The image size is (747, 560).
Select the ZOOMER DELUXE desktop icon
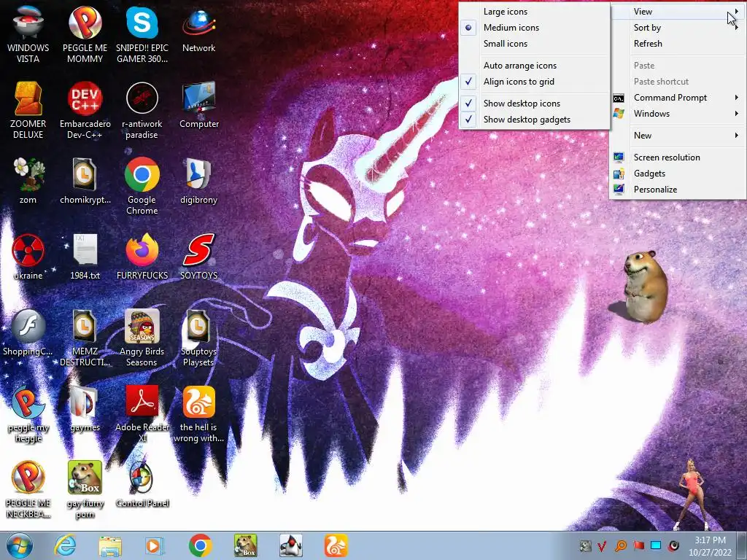[28, 109]
